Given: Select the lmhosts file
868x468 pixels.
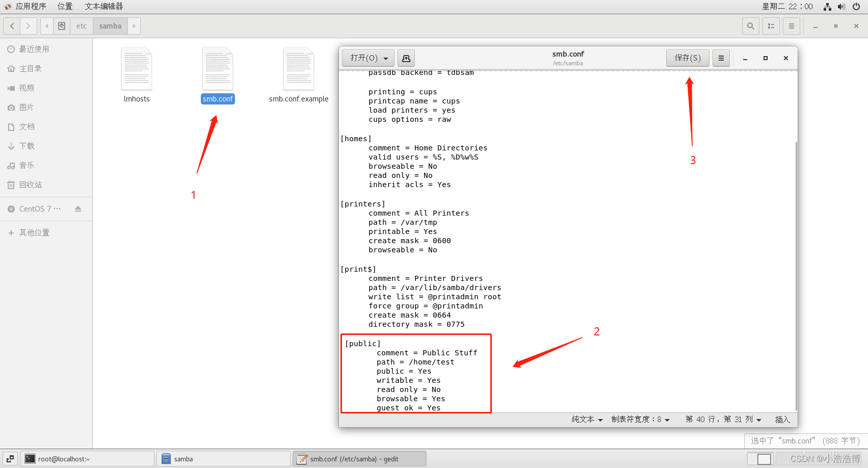Looking at the screenshot, I should click(137, 75).
